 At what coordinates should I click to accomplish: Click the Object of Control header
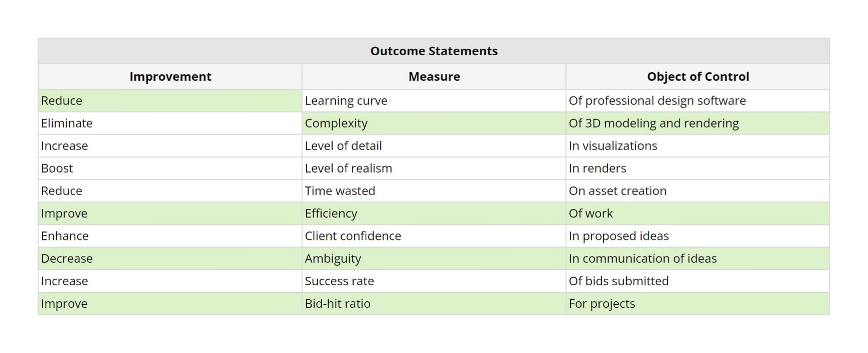pos(698,77)
